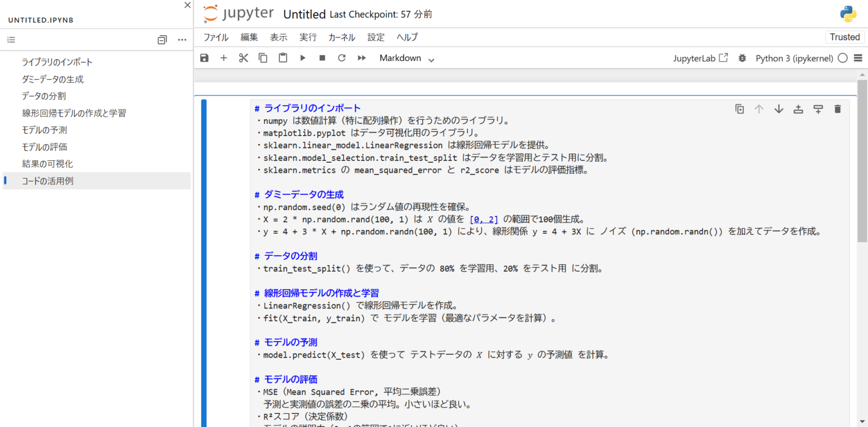This screenshot has height=427, width=868.
Task: Move the cell down
Action: click(x=779, y=109)
